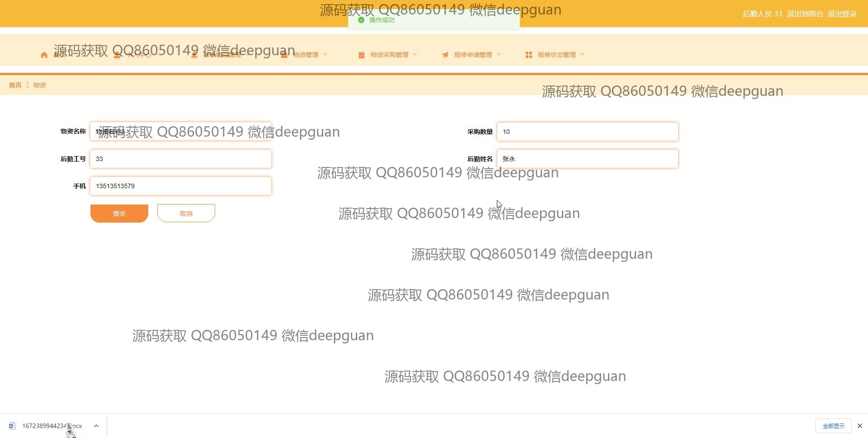Click the 报修状态管理 grid icon
The image size is (868, 438).
[528, 55]
